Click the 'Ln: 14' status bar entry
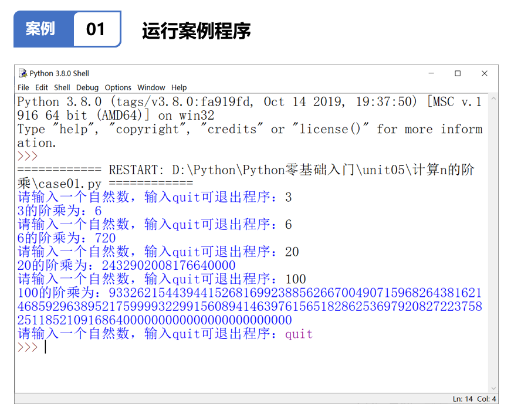 coord(462,399)
